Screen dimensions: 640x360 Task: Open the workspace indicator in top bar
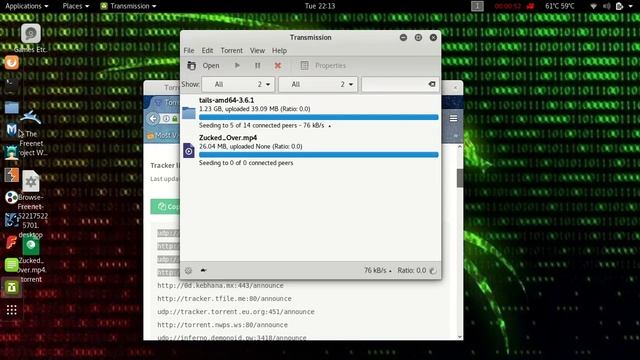coord(477,6)
